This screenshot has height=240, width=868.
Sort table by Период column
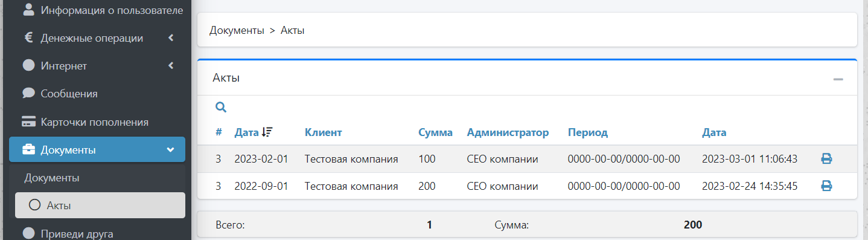point(587,132)
